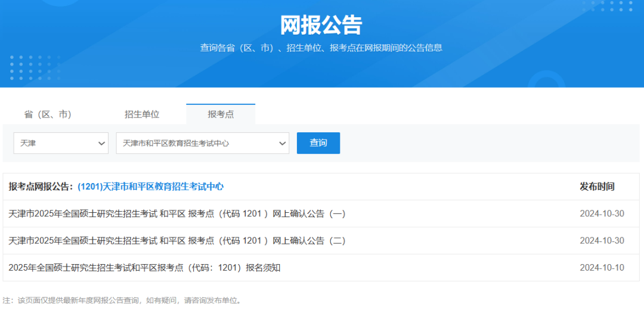Open the 天津市和平区教育招生考试中心 dropdown

pyautogui.click(x=202, y=143)
